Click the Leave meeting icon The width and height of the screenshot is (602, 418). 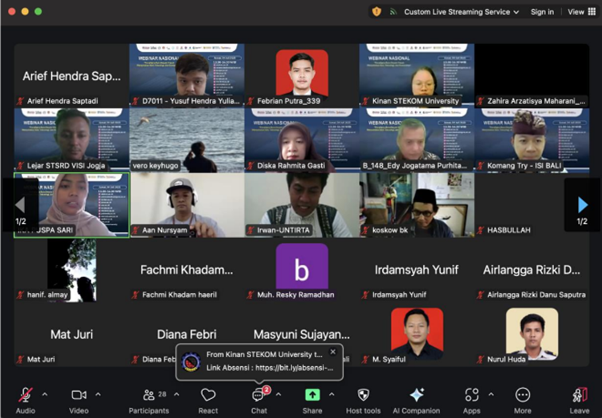click(580, 395)
